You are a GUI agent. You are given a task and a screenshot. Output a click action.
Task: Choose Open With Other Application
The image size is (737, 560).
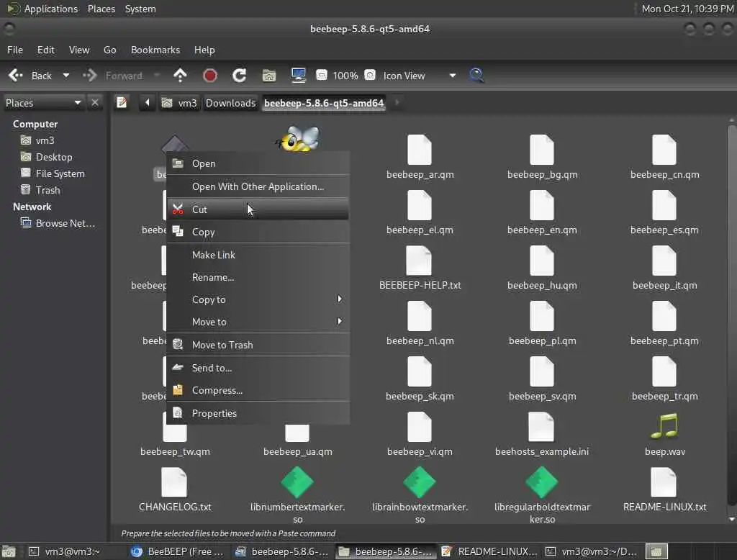pyautogui.click(x=258, y=186)
